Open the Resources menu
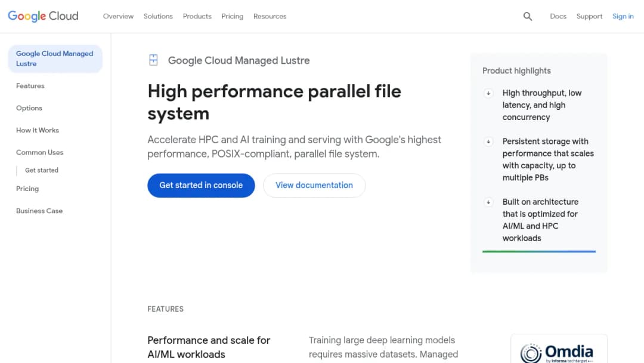644x363 pixels. 270,17
